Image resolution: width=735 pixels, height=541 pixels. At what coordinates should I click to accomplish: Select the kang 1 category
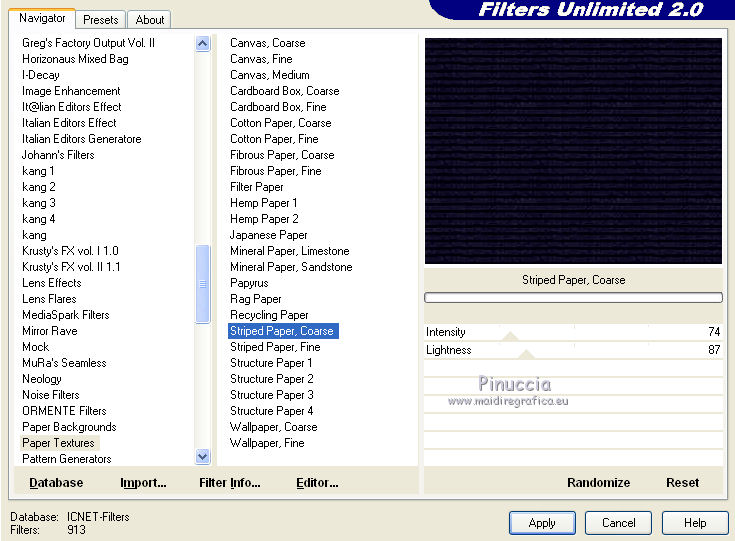pos(38,171)
